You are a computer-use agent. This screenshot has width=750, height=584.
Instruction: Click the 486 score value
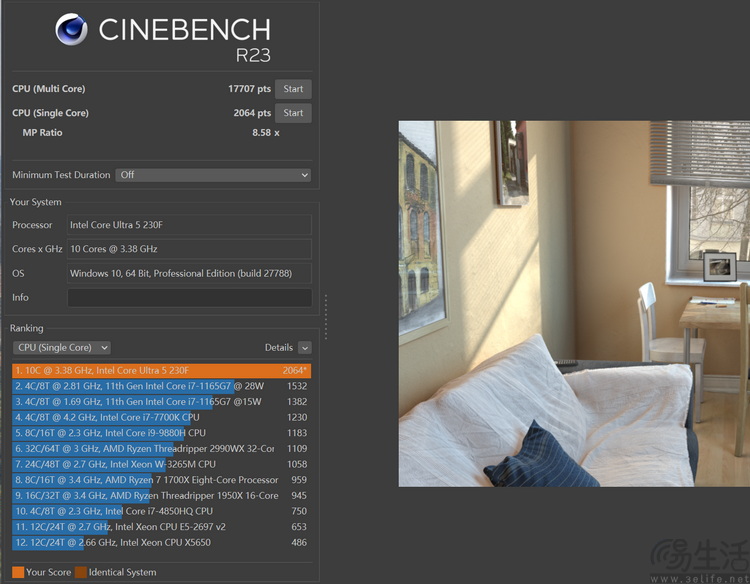(299, 542)
